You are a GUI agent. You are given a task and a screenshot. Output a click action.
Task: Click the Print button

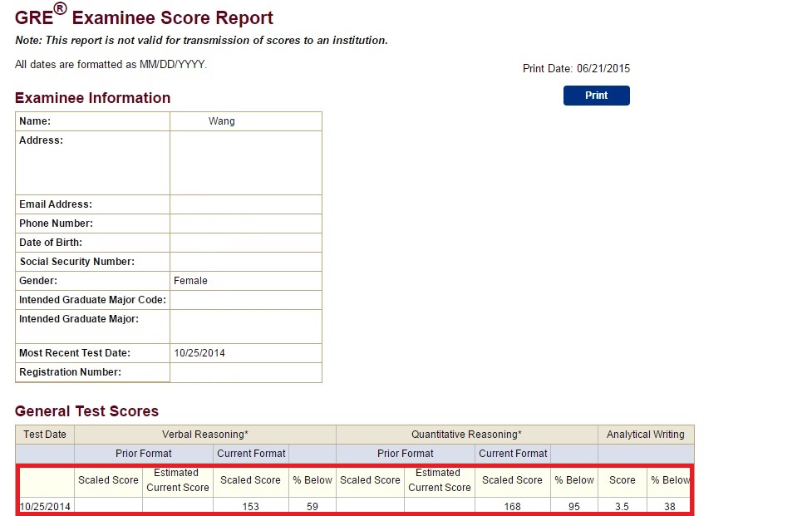tap(596, 96)
